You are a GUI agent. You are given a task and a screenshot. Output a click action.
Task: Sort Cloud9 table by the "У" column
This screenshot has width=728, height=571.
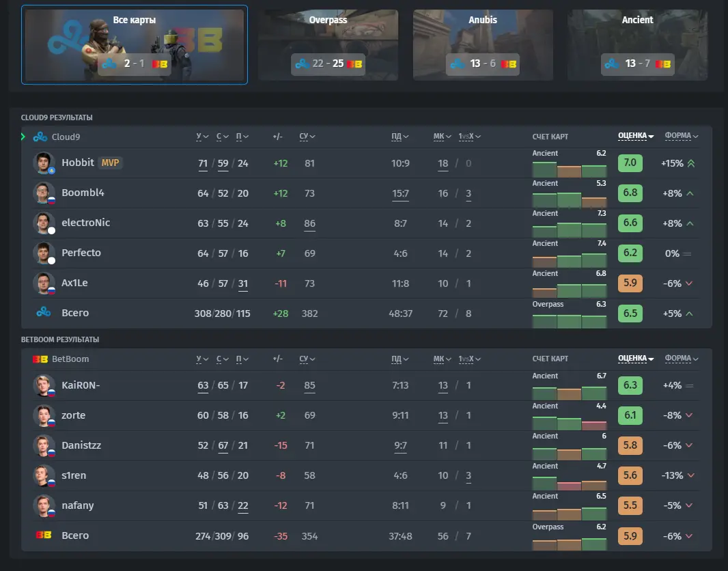[202, 137]
